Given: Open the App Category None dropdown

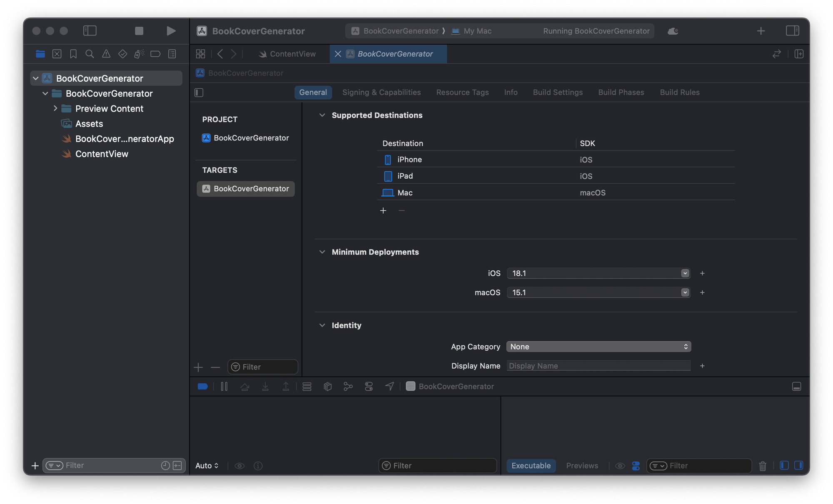Looking at the screenshot, I should (x=599, y=347).
